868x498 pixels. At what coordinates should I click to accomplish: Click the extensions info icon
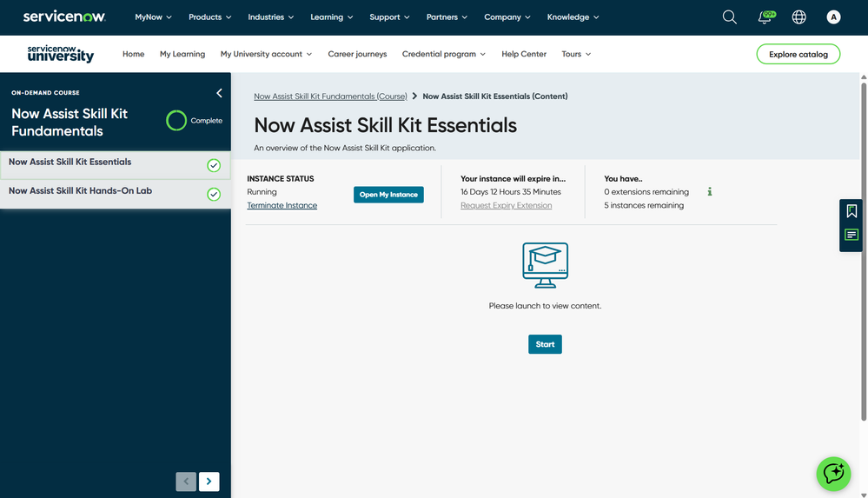(710, 192)
